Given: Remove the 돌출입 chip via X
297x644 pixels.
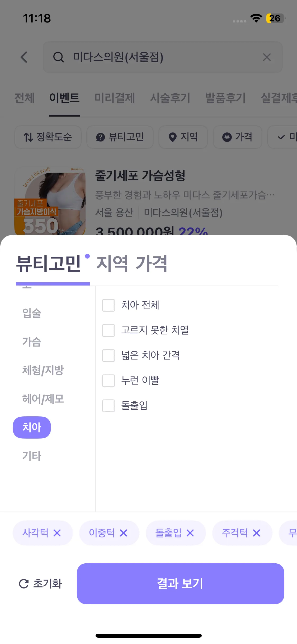Looking at the screenshot, I should 190,533.
